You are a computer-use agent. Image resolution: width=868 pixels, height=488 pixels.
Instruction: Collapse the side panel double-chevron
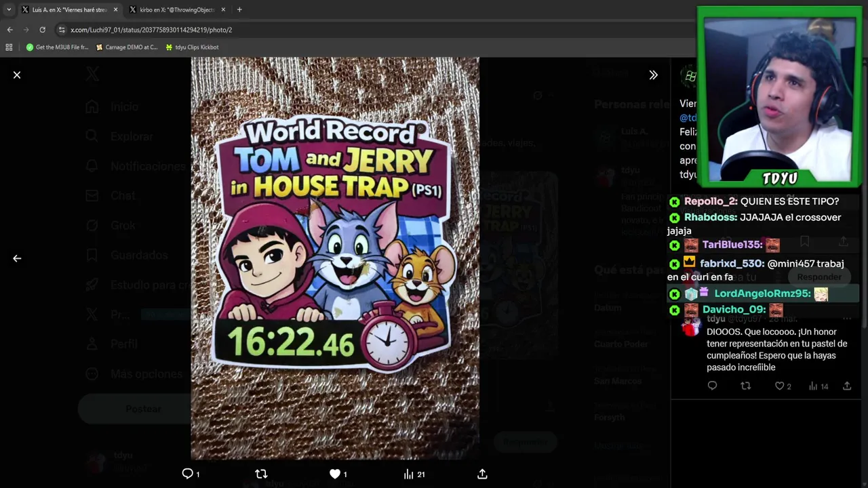click(x=653, y=75)
